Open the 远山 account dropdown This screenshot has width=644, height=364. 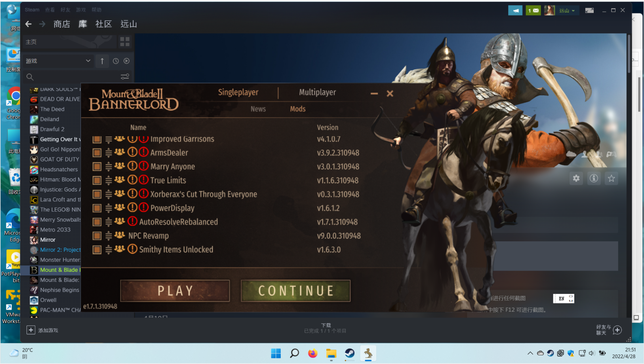567,11
